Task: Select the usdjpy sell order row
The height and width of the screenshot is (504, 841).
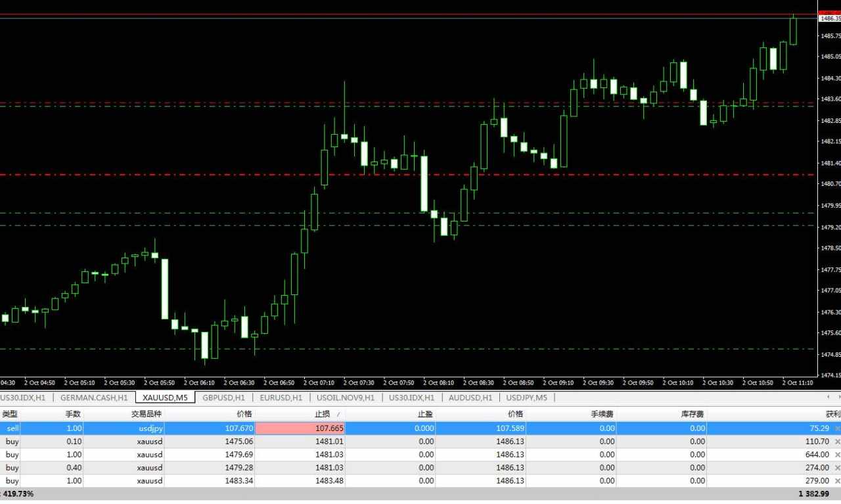Action: tap(420, 428)
